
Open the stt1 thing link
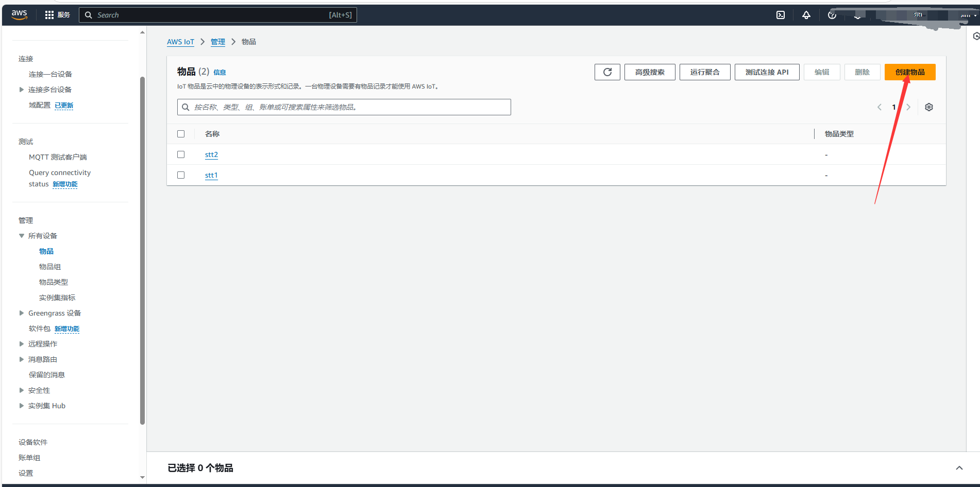click(211, 175)
